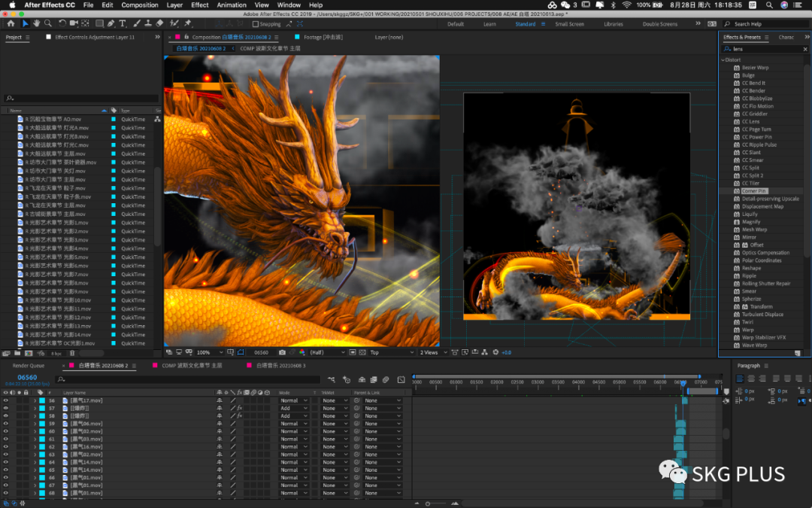Enable the Snapping checkbox
Viewport: 812px width, 508px height.
coord(256,24)
